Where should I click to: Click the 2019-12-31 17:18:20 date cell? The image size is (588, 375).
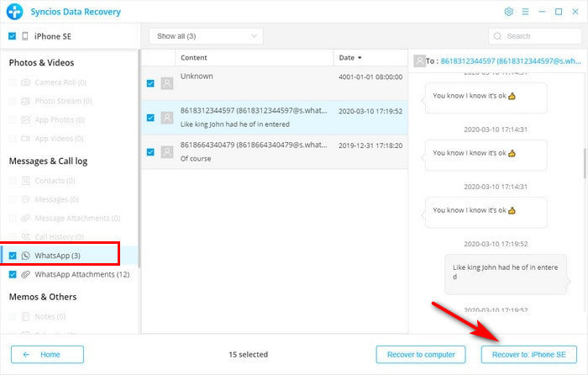tap(370, 145)
